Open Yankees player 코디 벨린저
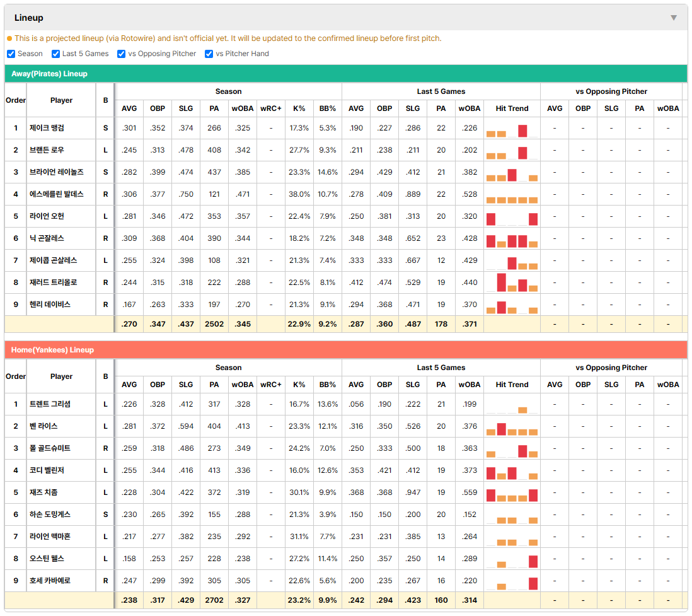 pyautogui.click(x=47, y=470)
